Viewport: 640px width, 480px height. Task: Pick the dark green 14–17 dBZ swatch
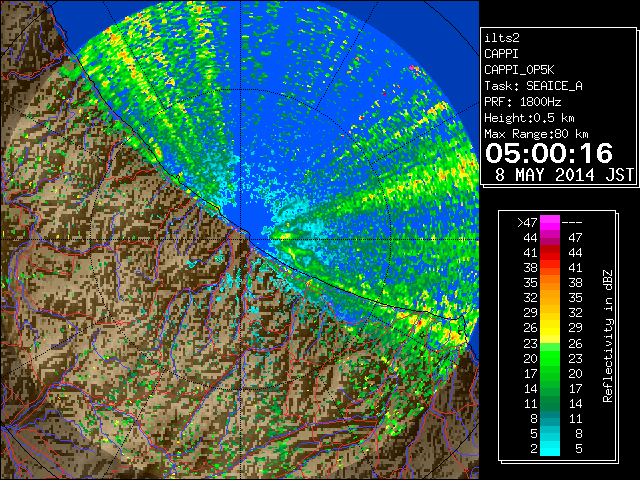click(x=550, y=389)
